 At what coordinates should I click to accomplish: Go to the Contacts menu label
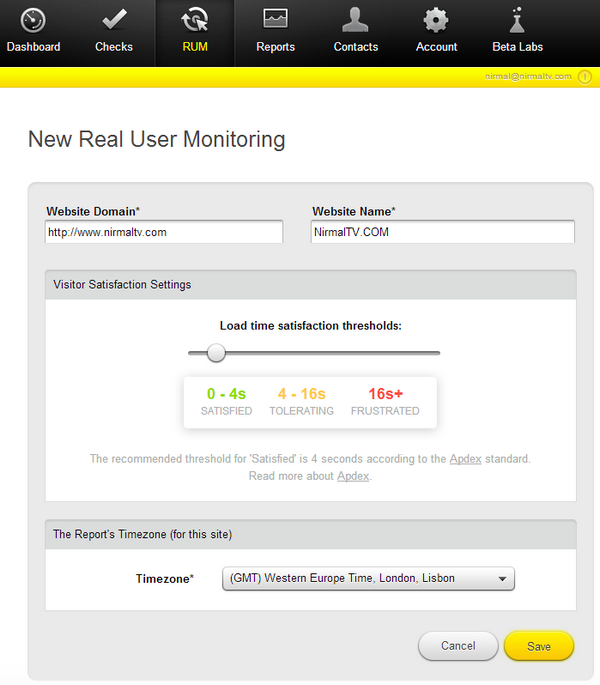tap(356, 47)
